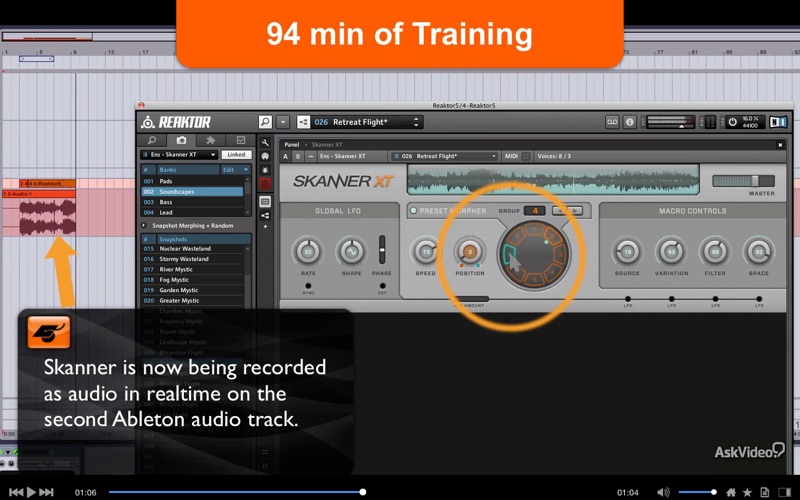The image size is (800, 500).
Task: Click the SPACE macro knob
Action: (x=759, y=252)
